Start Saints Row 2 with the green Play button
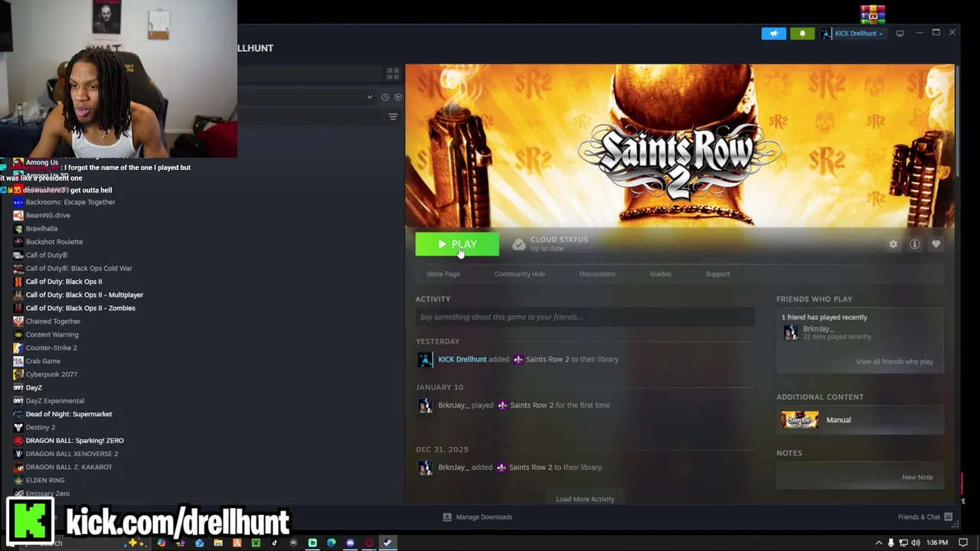The width and height of the screenshot is (980, 551). tap(457, 244)
